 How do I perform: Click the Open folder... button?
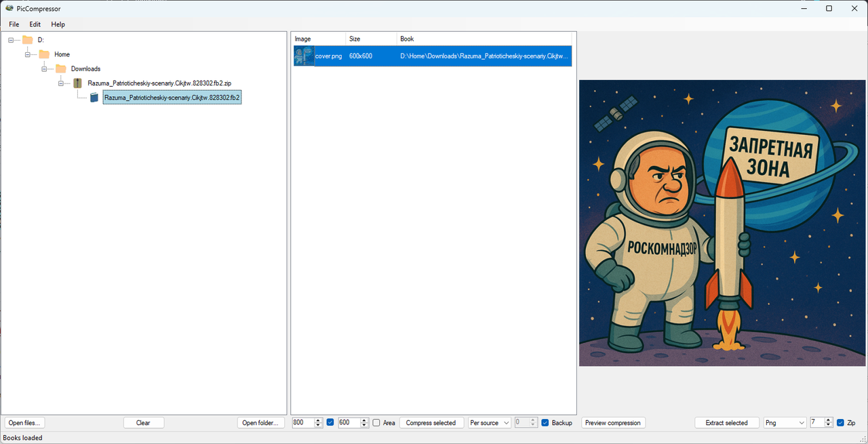[x=260, y=422]
